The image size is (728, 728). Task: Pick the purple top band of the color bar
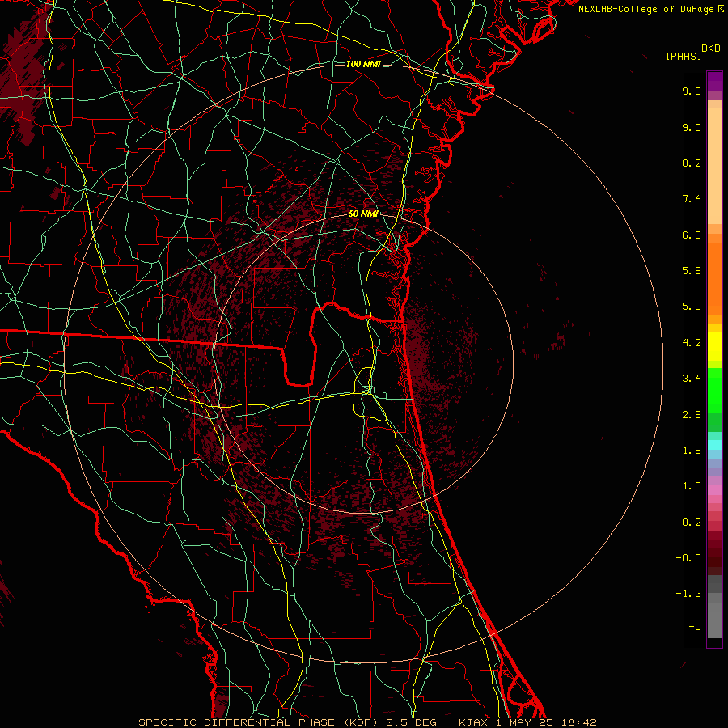click(x=714, y=81)
